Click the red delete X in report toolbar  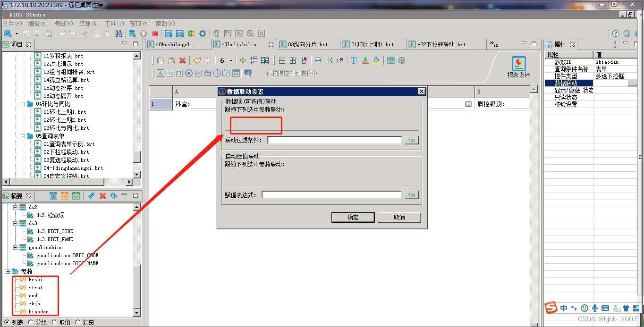pyautogui.click(x=182, y=60)
